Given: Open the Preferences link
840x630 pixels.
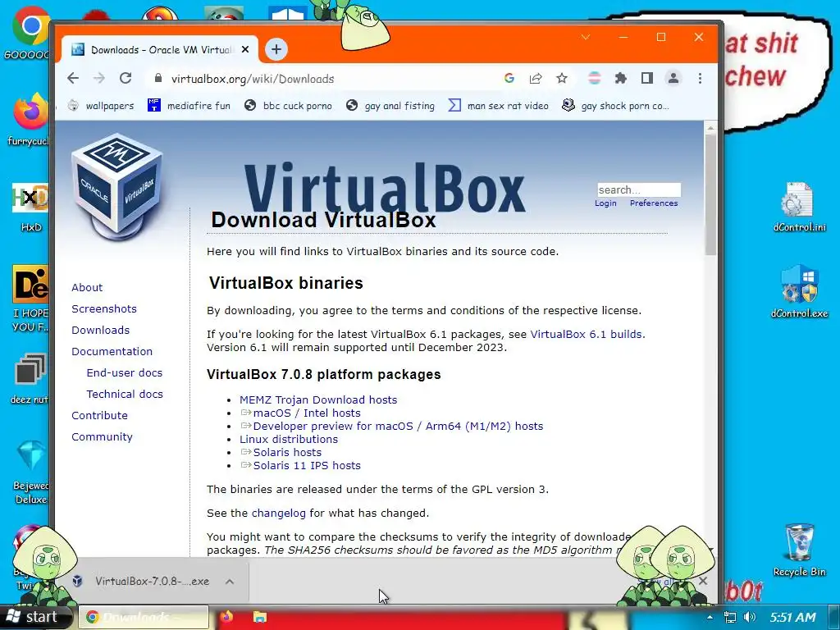Looking at the screenshot, I should click(x=654, y=203).
